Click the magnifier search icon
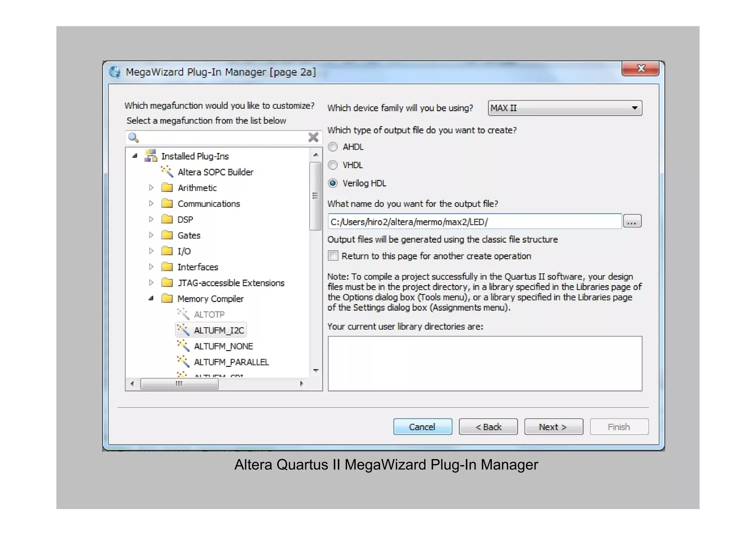 click(133, 137)
